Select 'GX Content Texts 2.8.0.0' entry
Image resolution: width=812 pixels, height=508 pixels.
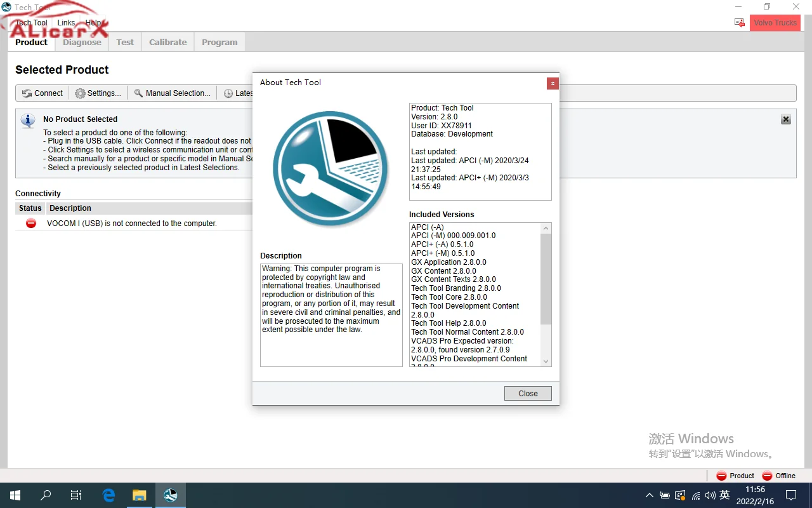pos(454,279)
